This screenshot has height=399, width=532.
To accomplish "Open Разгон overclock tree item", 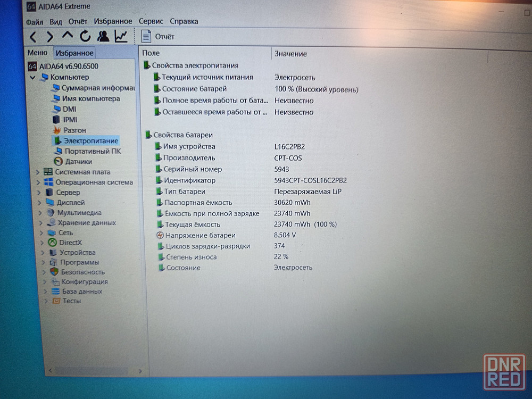I will coord(74,130).
